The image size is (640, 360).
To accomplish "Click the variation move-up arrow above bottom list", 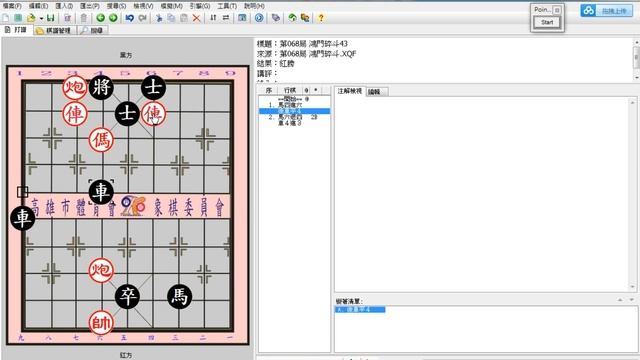I will (620, 300).
